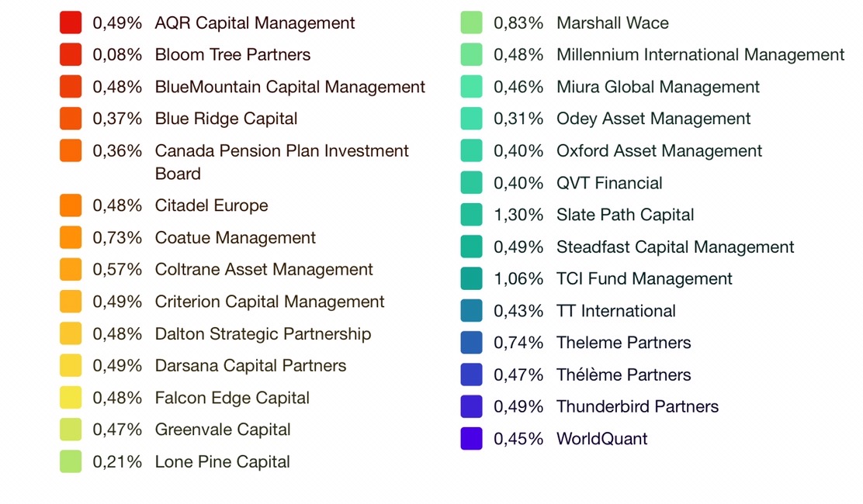Image resolution: width=863 pixels, height=504 pixels.
Task: Select the Marshall Wace legend label
Action: coord(612,23)
